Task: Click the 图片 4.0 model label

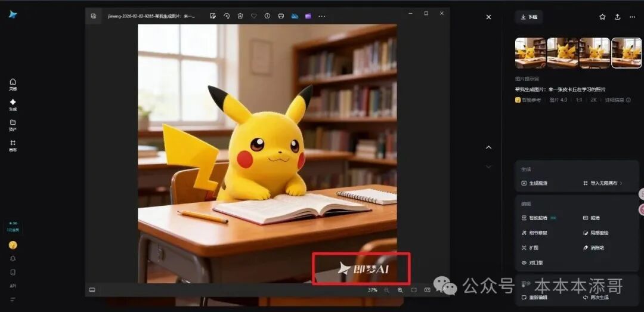Action: pyautogui.click(x=558, y=100)
